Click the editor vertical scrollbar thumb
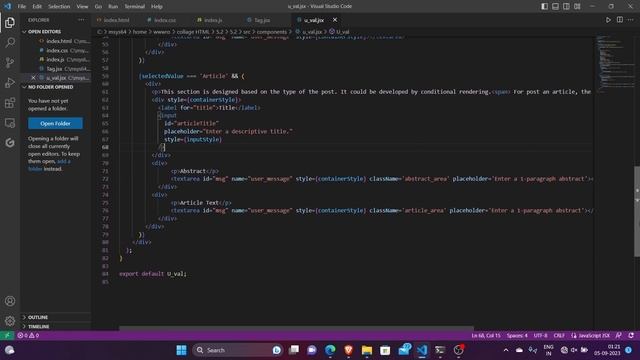The image size is (640, 360). coord(637,211)
